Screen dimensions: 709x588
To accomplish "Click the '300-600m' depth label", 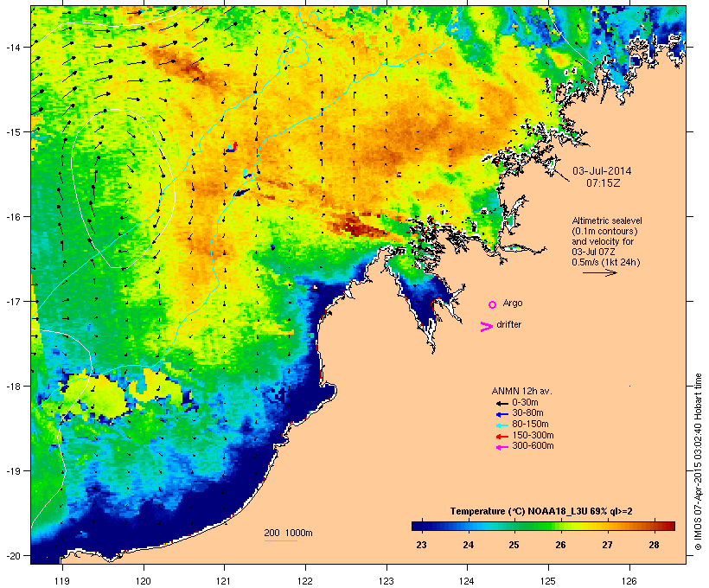I will pos(533,446).
